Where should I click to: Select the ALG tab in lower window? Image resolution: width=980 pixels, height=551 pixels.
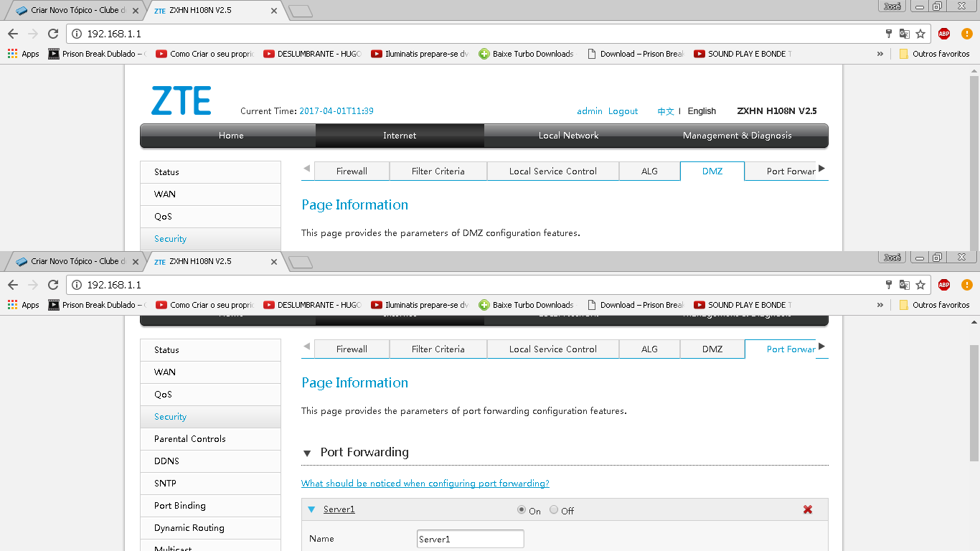[x=649, y=349]
